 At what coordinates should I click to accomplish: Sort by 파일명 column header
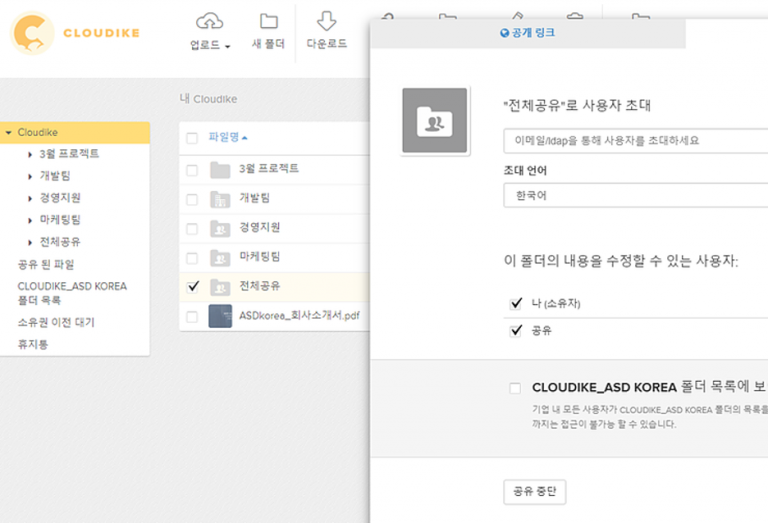coord(224,137)
